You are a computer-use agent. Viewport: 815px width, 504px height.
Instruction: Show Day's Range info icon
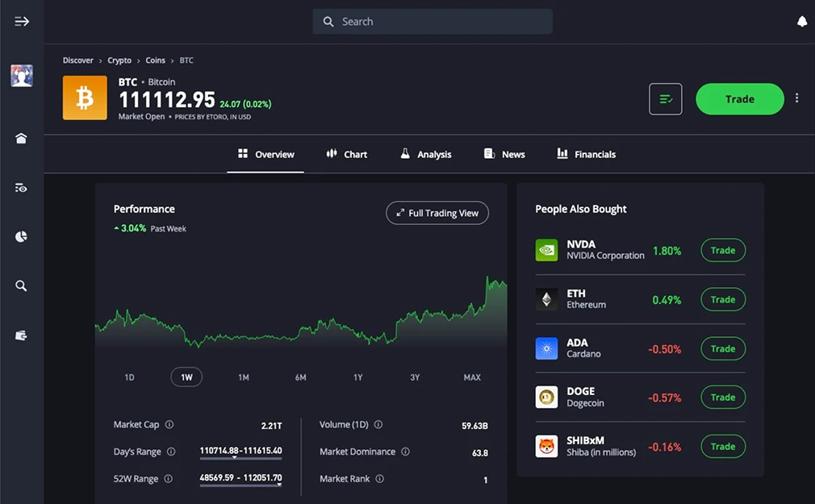click(x=171, y=452)
